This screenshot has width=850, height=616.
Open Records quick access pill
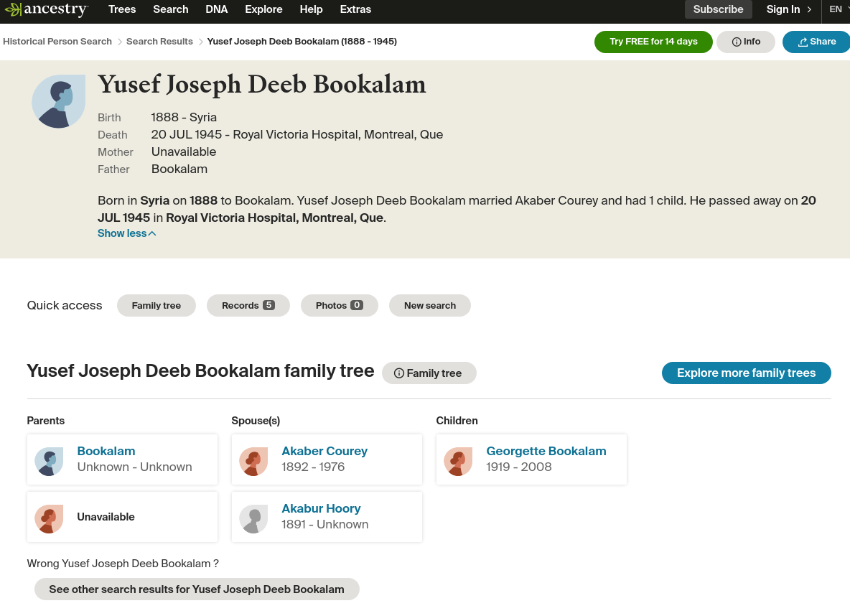[248, 306]
